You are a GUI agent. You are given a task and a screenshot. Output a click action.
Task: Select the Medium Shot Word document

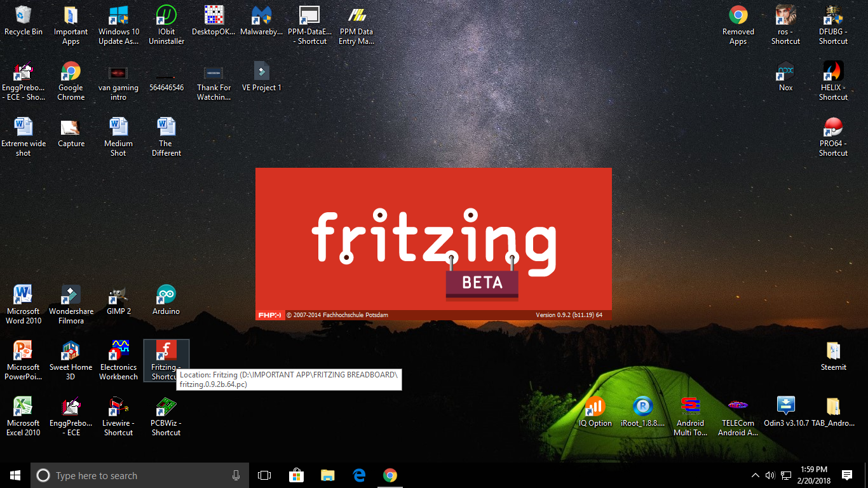(x=118, y=137)
